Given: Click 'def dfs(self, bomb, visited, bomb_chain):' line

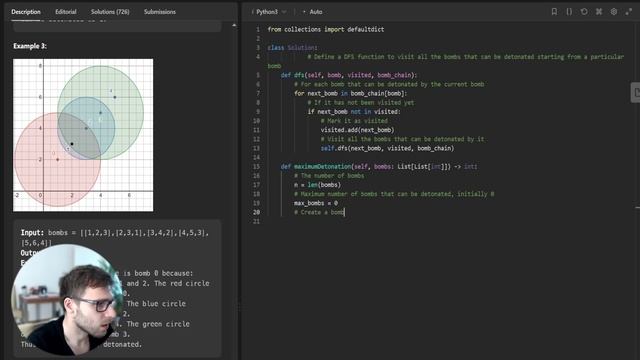Looking at the screenshot, I should (x=349, y=75).
